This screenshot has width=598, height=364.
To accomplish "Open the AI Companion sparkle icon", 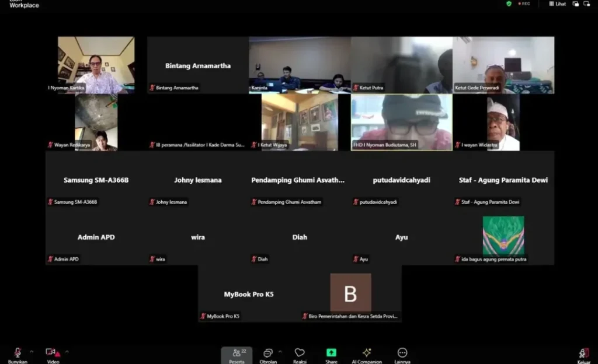I will 367,353.
